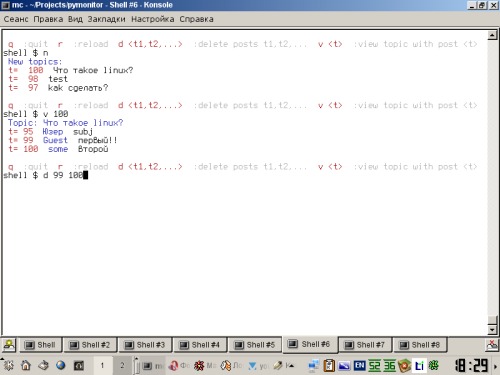Expand hidden taskbar entries arrow

(290, 365)
